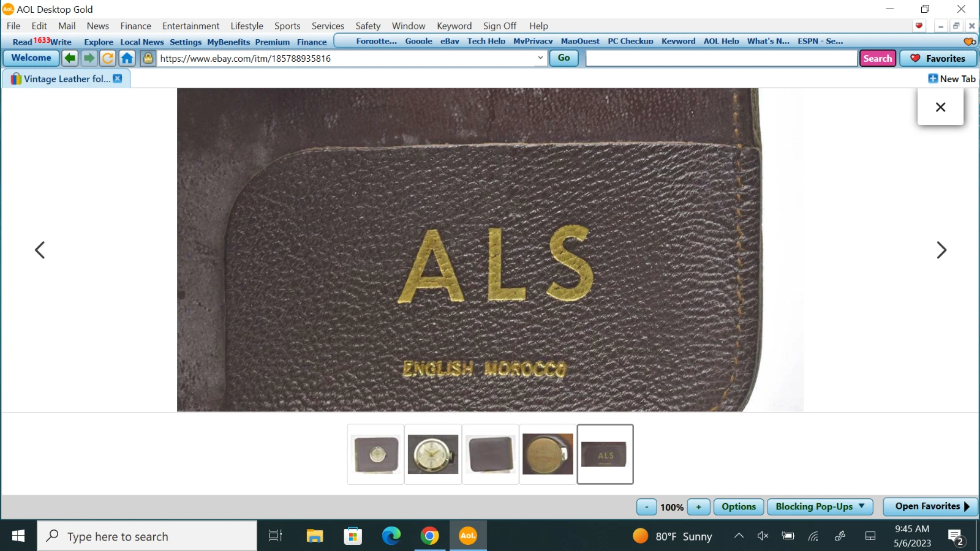Zoom out with the minus button

pyautogui.click(x=647, y=507)
